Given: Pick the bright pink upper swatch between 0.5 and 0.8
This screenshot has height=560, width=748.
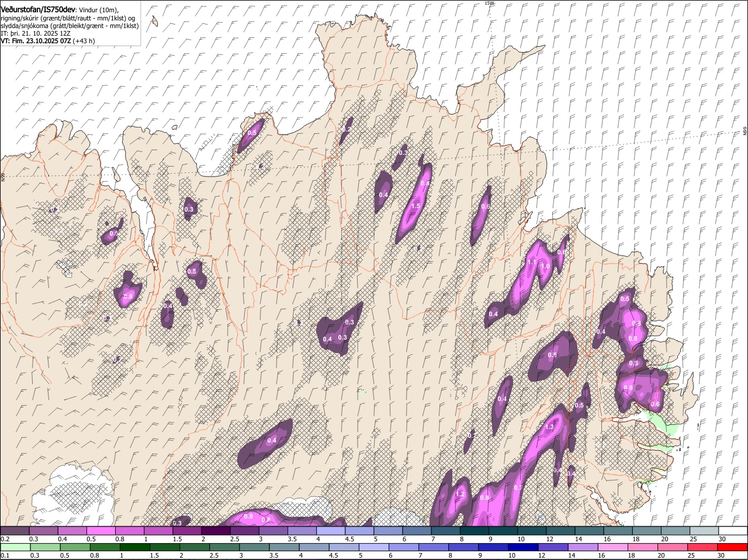Looking at the screenshot, I should click(x=101, y=530).
